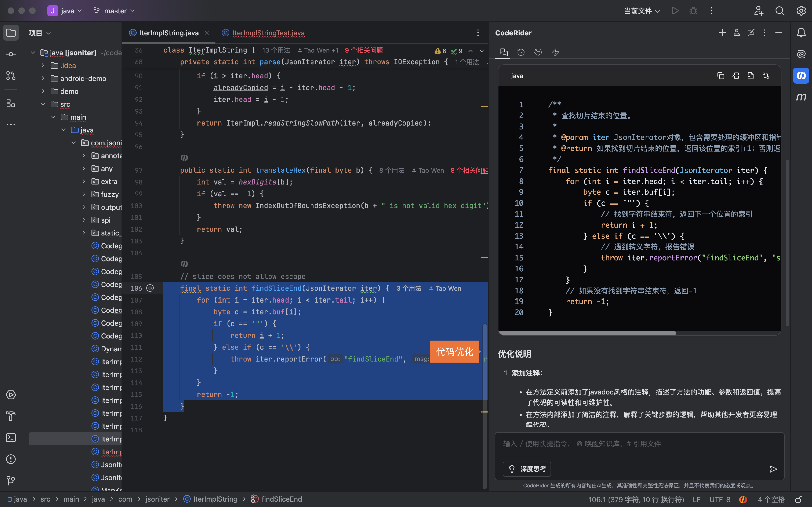Viewport: 812px width, 507px height.
Task: Click the Debug bug icon in toolbar
Action: click(693, 11)
